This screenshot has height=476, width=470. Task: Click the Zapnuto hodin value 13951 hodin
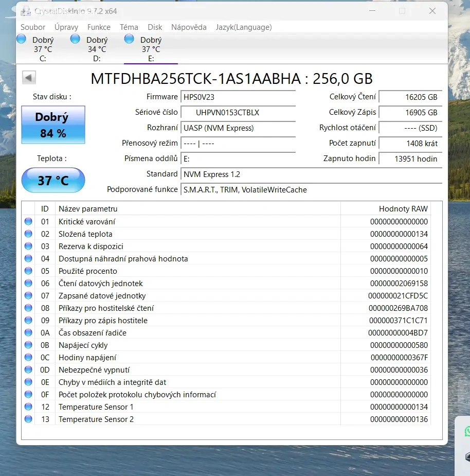click(410, 159)
